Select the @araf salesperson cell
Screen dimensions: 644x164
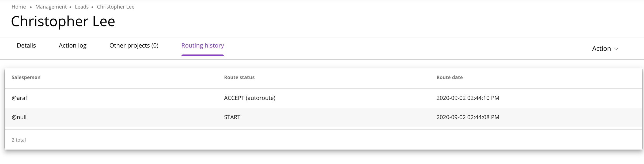point(20,98)
